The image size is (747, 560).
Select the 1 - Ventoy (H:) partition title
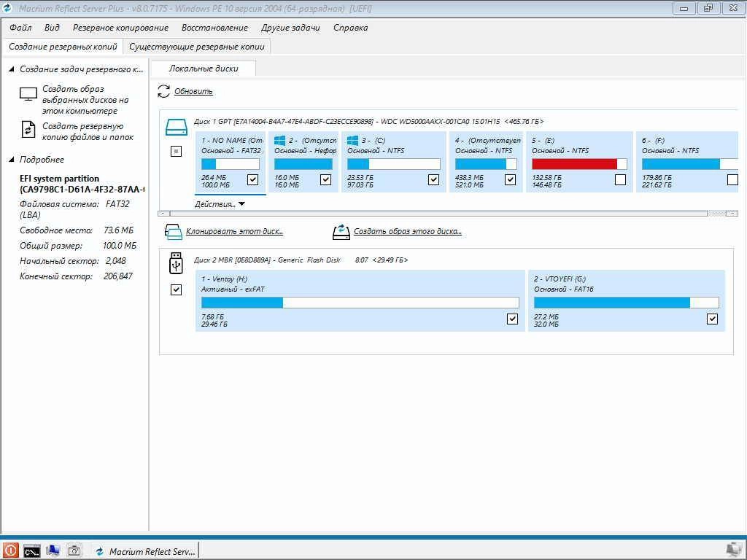[x=225, y=279]
